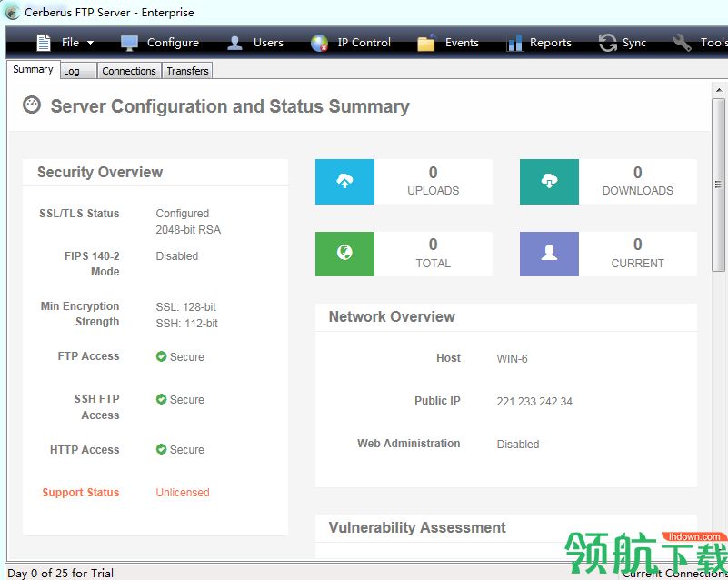Viewport: 728px width, 580px height.
Task: Click the Events folder icon
Action: 426,43
